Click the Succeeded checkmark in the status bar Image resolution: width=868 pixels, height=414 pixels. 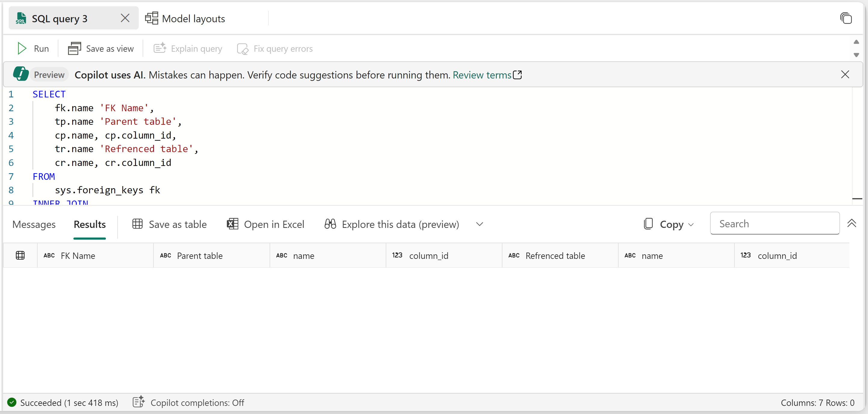click(11, 402)
